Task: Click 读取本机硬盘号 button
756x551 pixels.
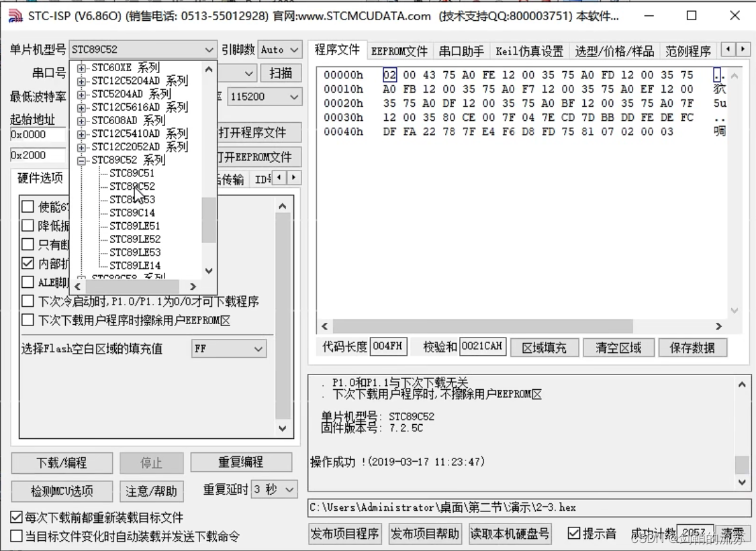Action: point(510,534)
